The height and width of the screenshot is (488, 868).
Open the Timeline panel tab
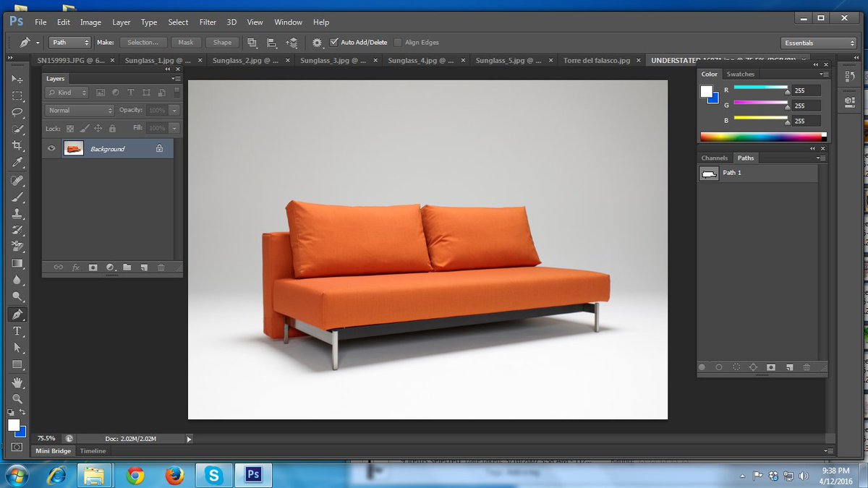click(93, 450)
